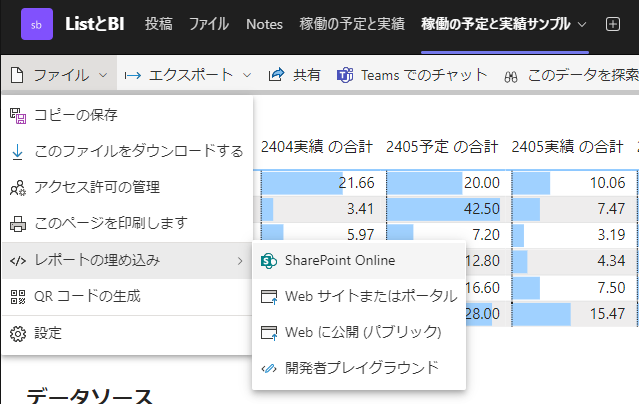Switch to the Notes tab
This screenshot has width=639, height=404.
pyautogui.click(x=264, y=24)
